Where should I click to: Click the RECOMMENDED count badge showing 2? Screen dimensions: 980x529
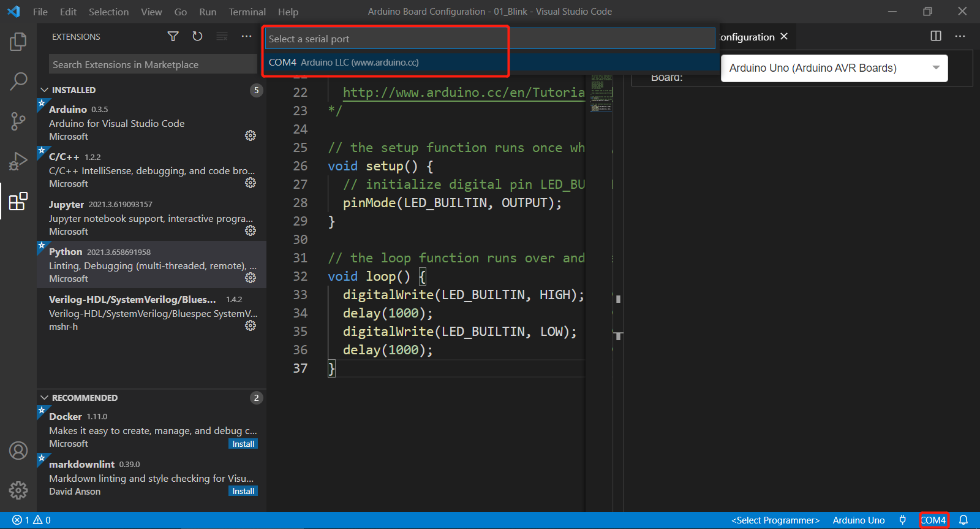tap(257, 398)
